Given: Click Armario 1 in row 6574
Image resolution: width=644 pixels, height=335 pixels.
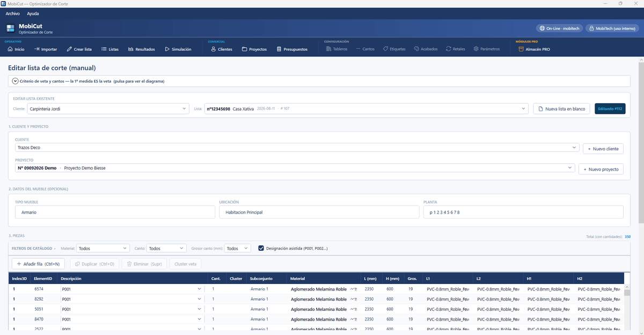Looking at the screenshot, I should pos(259,289).
